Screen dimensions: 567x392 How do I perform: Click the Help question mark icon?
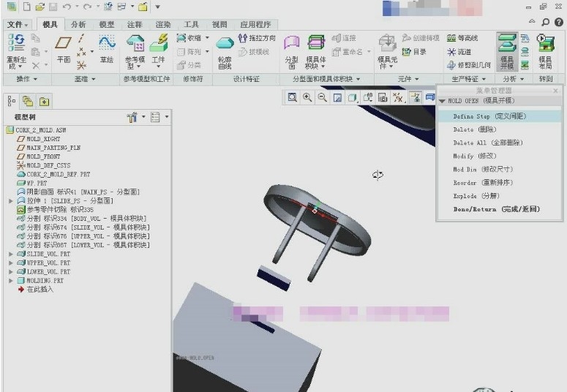click(x=559, y=22)
